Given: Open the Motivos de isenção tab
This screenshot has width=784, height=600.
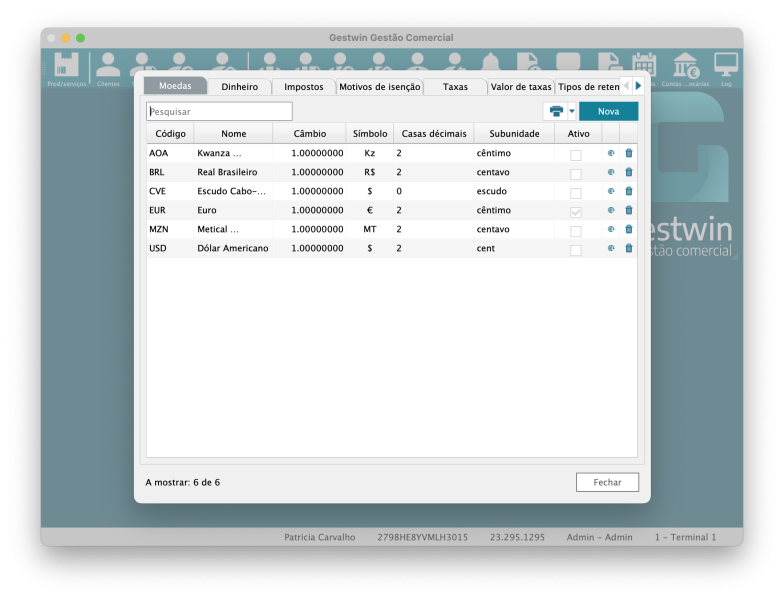Looking at the screenshot, I should [379, 87].
